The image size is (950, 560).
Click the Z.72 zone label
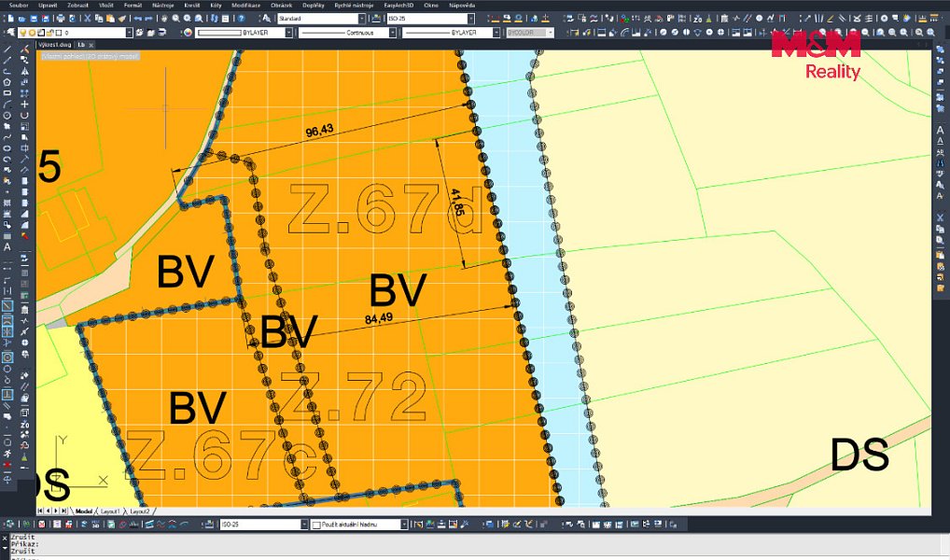352,397
